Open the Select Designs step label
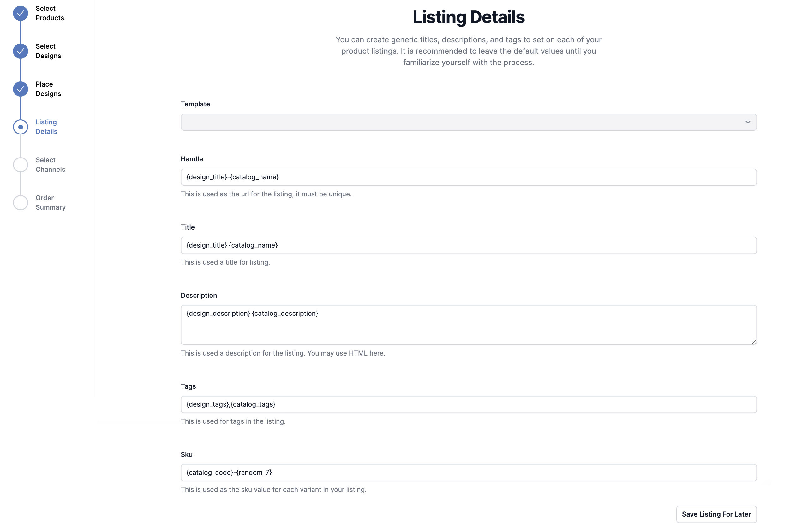 point(48,51)
